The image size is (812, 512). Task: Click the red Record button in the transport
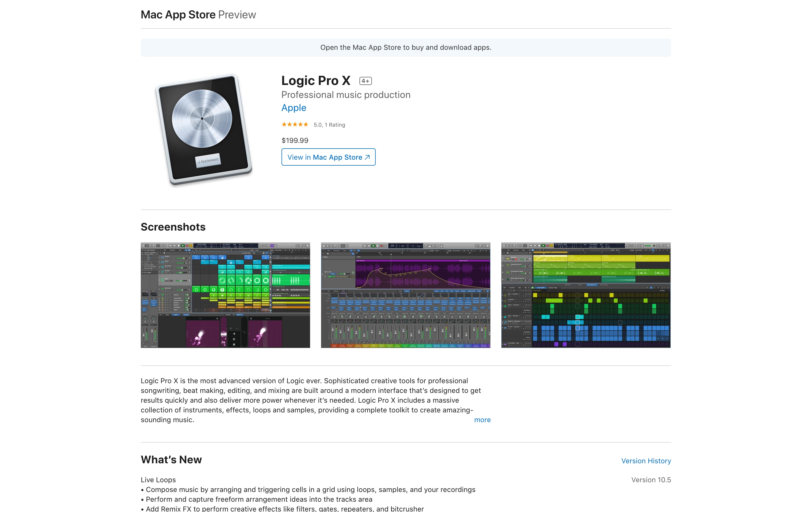click(187, 246)
